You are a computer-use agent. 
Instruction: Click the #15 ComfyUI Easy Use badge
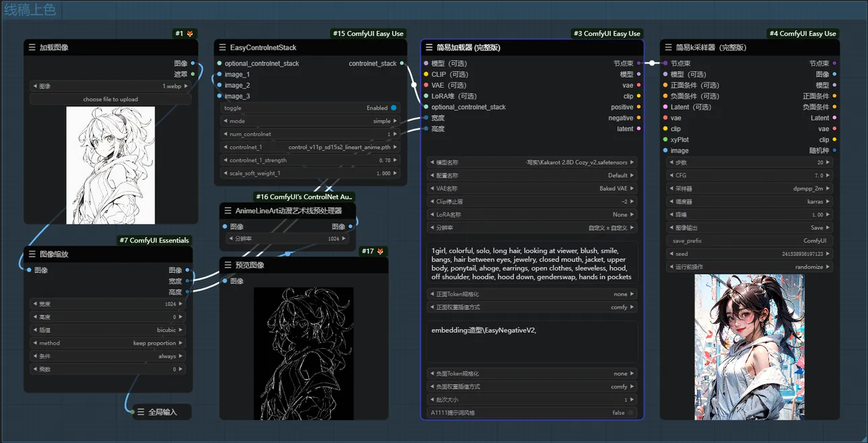coord(368,34)
